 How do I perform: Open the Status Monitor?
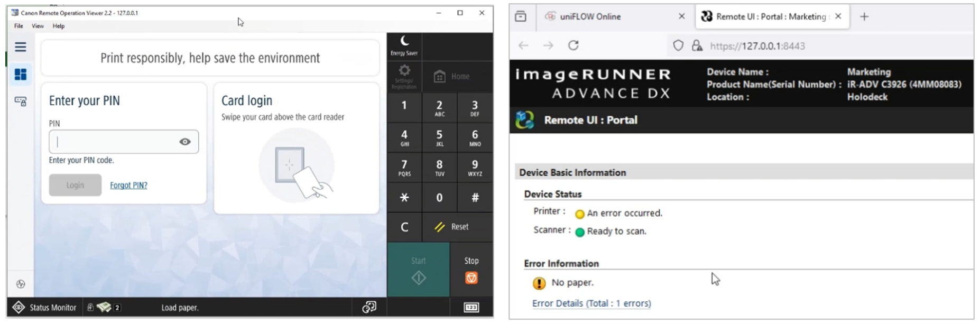tap(45, 308)
